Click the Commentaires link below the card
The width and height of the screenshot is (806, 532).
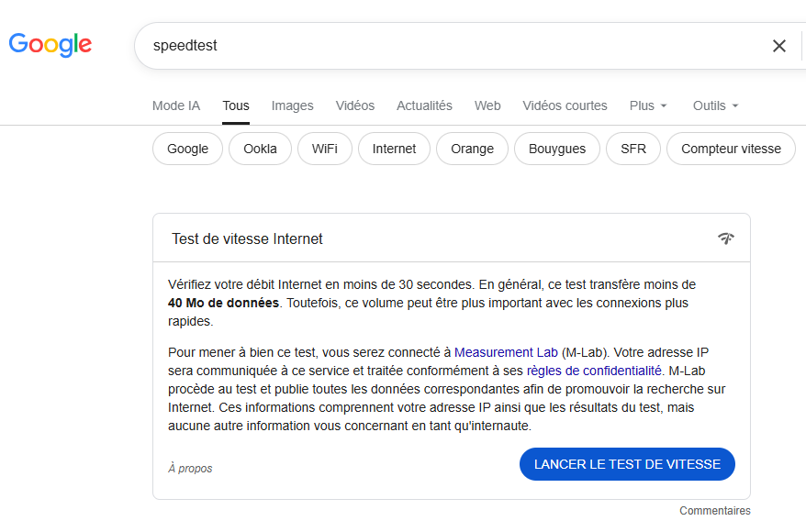[715, 511]
